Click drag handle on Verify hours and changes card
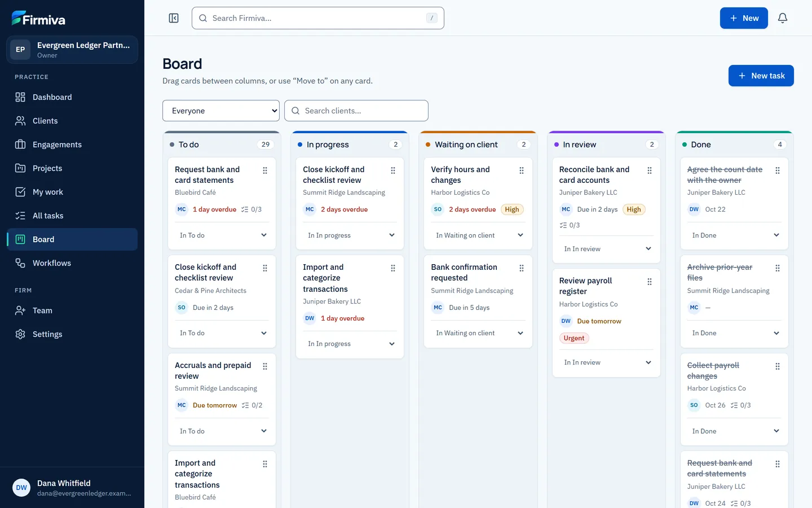This screenshot has height=508, width=812. 522,170
